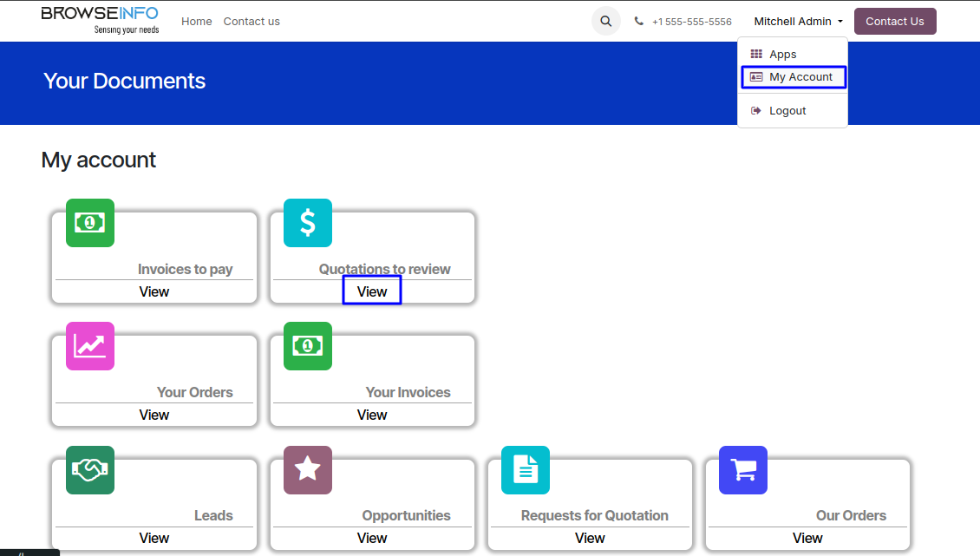
Task: Click the handshake Leads icon
Action: point(90,469)
